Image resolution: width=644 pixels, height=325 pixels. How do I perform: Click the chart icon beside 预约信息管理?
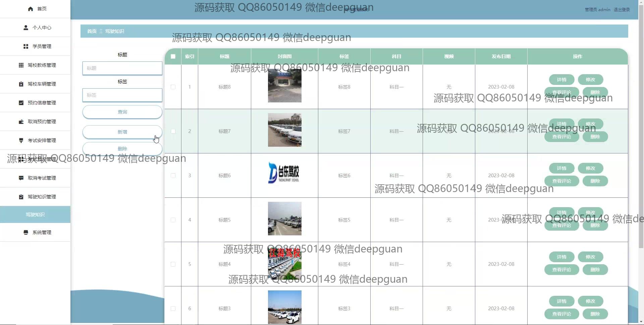(21, 103)
